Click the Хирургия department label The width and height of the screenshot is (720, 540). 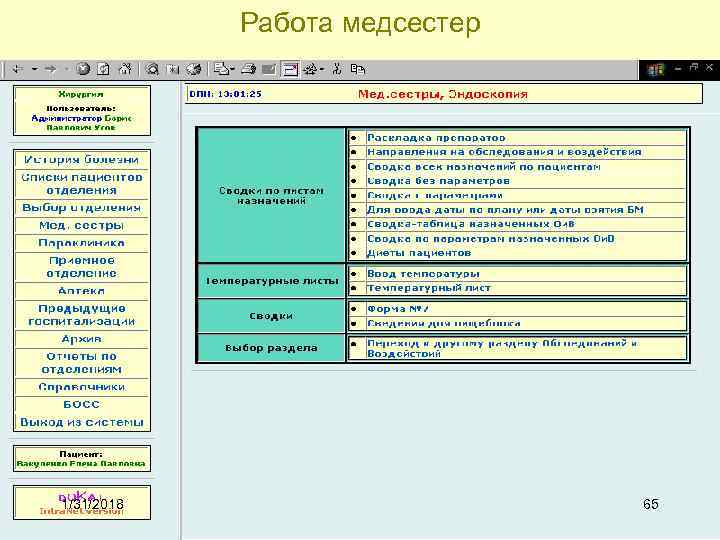(81, 94)
